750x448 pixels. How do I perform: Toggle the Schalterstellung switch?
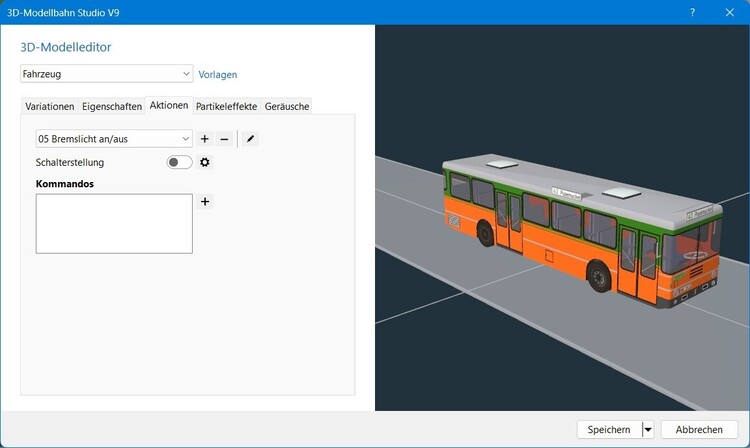[179, 163]
